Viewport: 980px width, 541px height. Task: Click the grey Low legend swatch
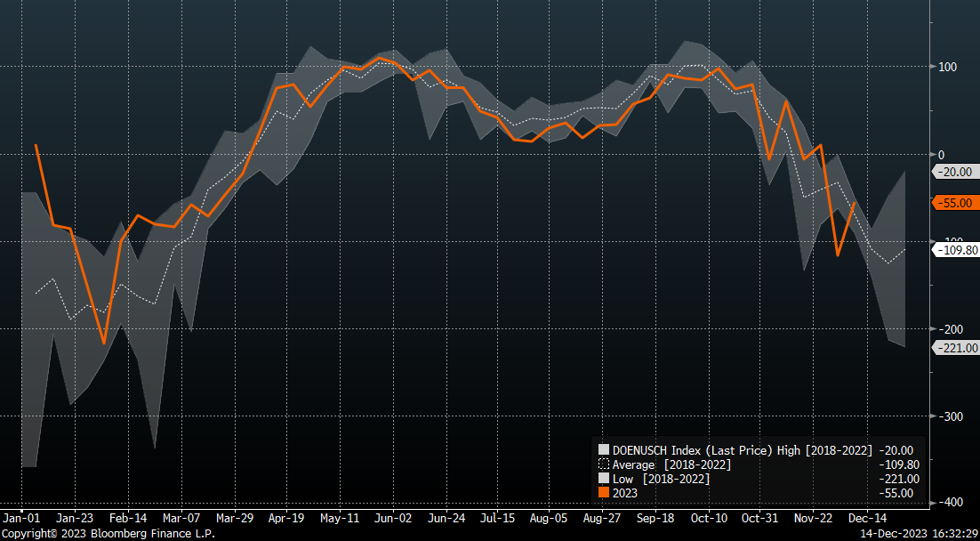point(604,479)
